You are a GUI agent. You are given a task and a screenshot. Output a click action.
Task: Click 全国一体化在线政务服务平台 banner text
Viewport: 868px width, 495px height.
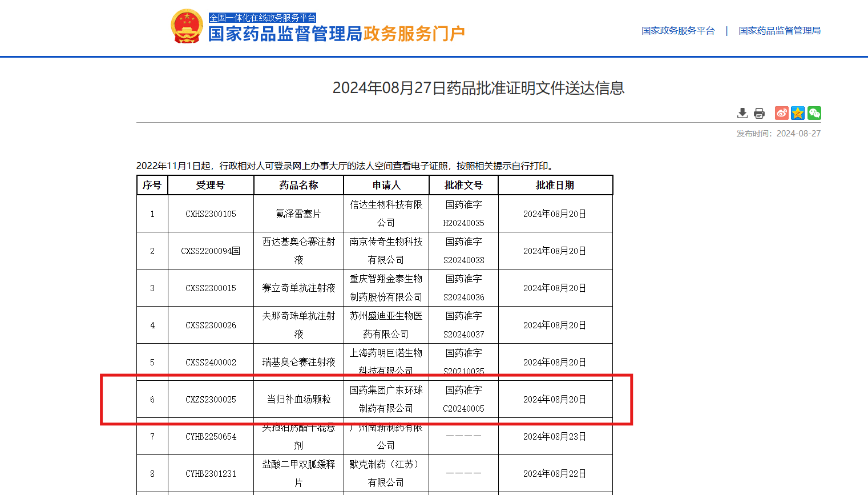pos(263,18)
